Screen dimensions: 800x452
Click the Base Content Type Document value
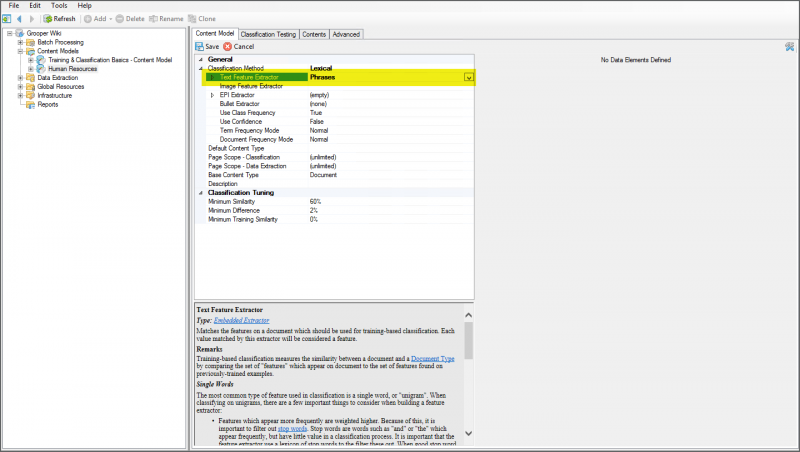323,175
